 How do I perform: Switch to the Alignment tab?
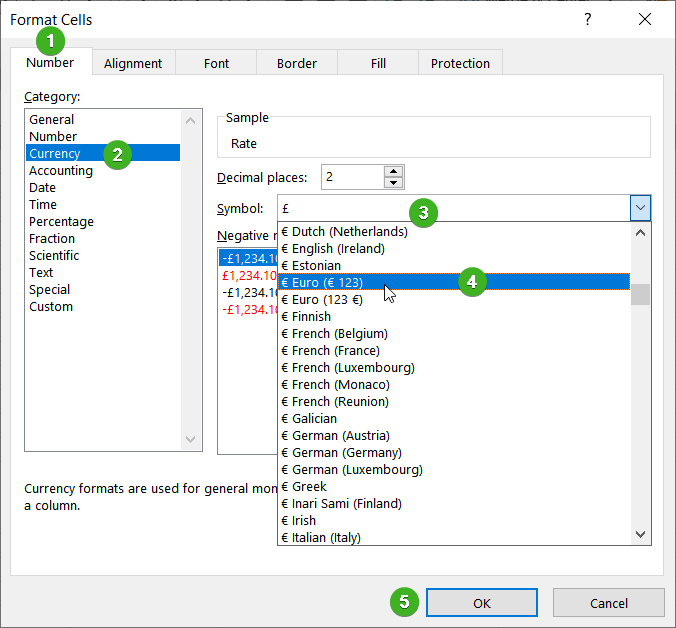pyautogui.click(x=133, y=63)
